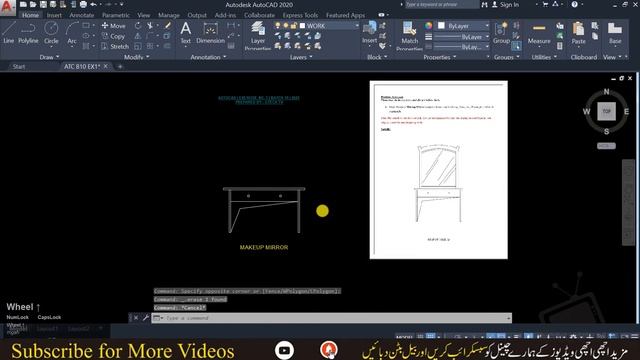
Task: Click the Erase tool icon
Action: [x=168, y=26]
